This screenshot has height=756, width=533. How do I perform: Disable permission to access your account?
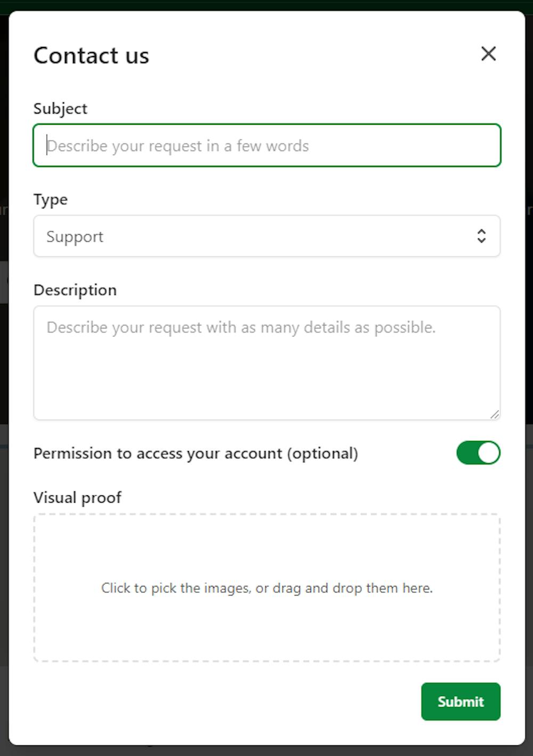(478, 453)
